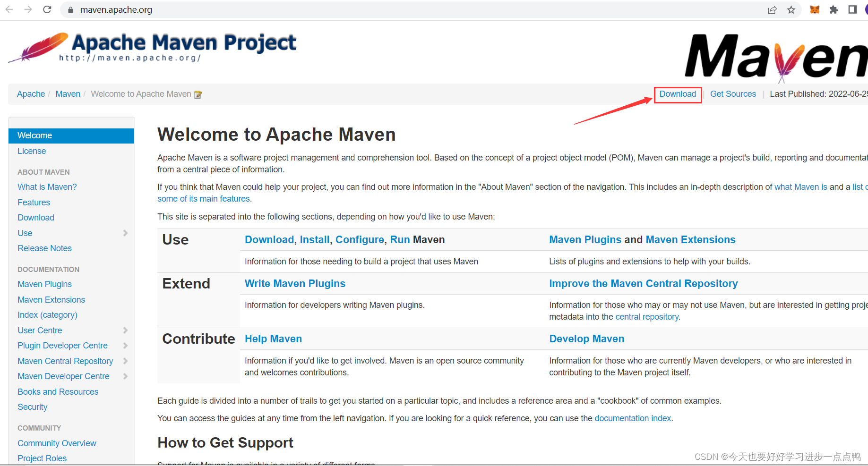This screenshot has width=868, height=466.
Task: Open the MetaMask fox extension
Action: point(815,9)
